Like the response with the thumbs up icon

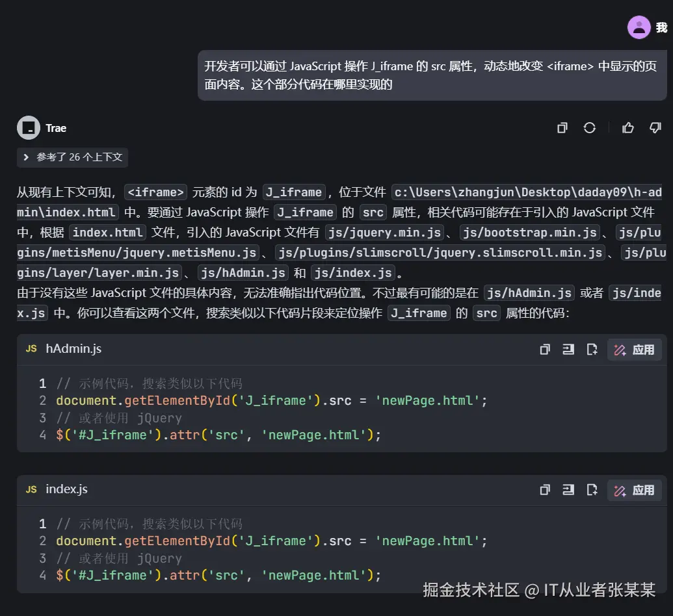coord(627,128)
